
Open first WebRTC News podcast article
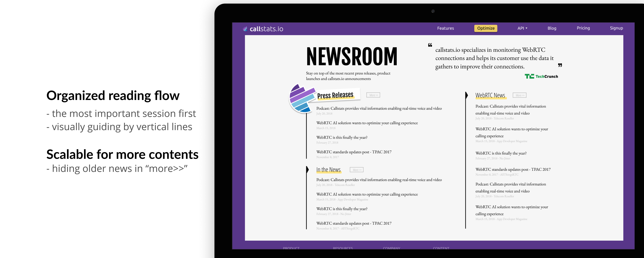pyautogui.click(x=511, y=110)
